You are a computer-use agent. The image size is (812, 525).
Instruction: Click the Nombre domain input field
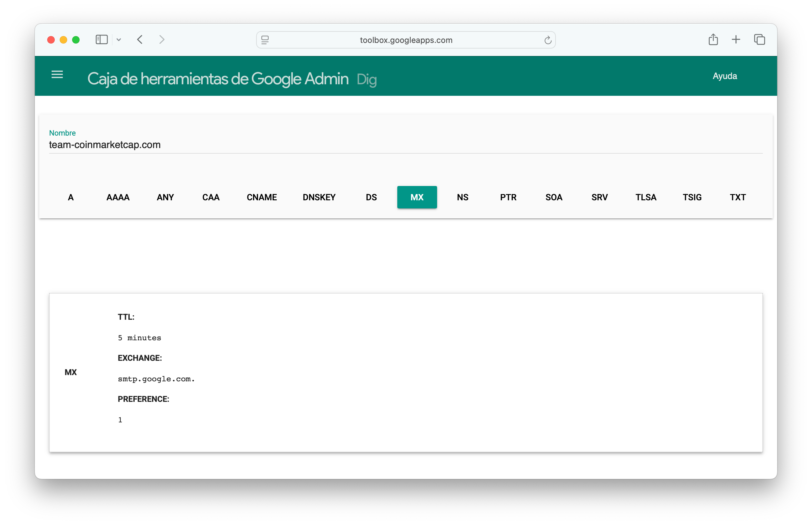405,145
